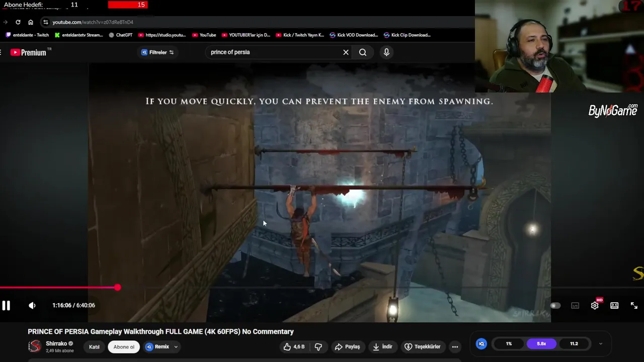
Task: Open Shirrako channel avatar
Action: click(x=35, y=346)
